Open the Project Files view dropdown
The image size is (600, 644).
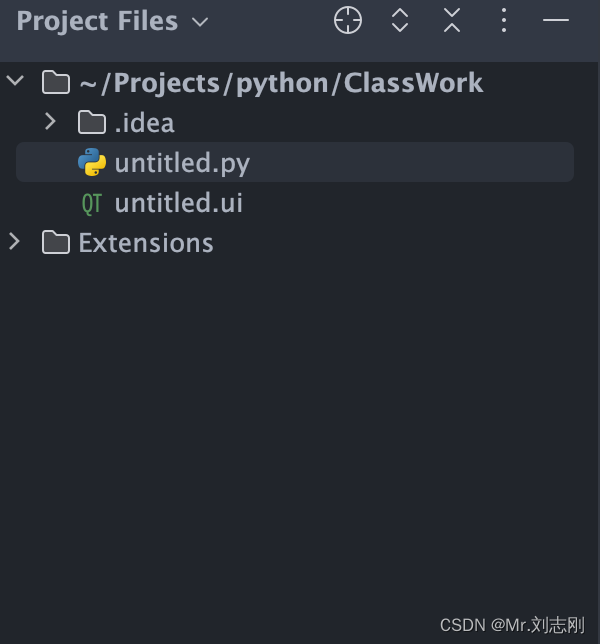pos(200,21)
